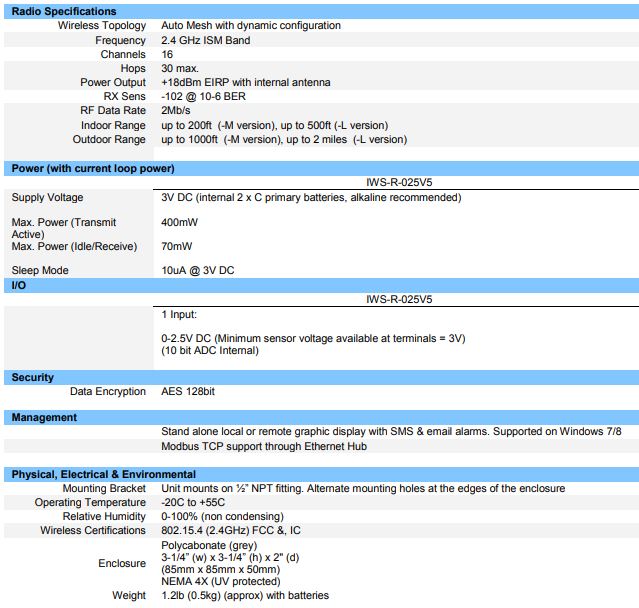
Task: Click the Indoor Range label
Action: pyautogui.click(x=111, y=125)
